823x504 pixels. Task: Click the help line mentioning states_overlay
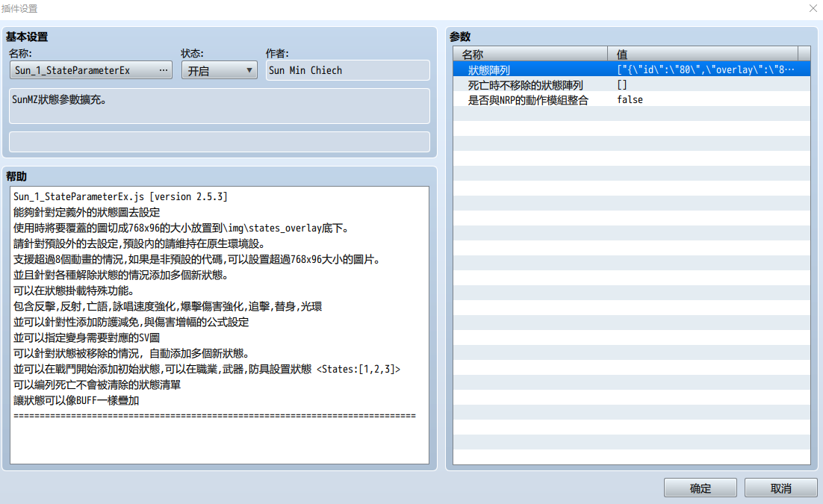pos(181,228)
